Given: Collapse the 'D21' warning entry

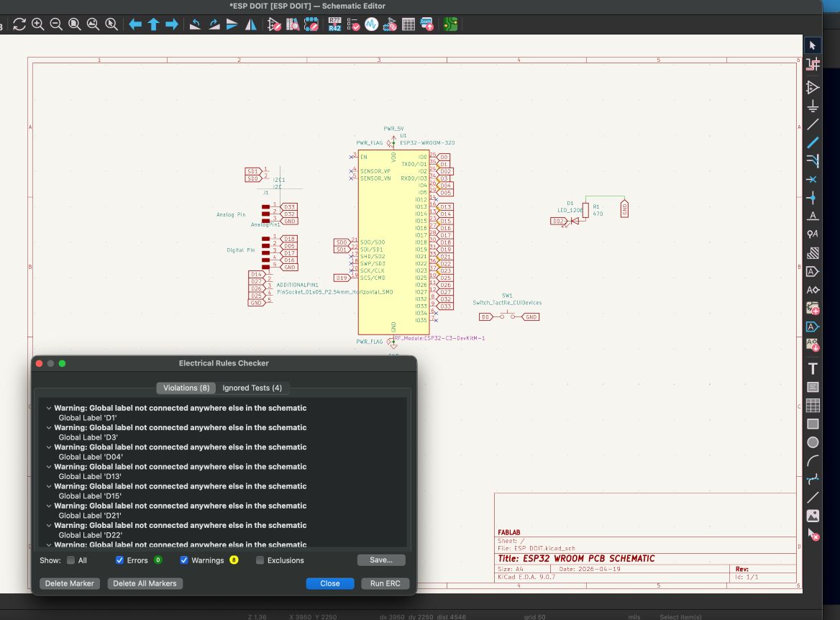Looking at the screenshot, I should click(x=49, y=506).
